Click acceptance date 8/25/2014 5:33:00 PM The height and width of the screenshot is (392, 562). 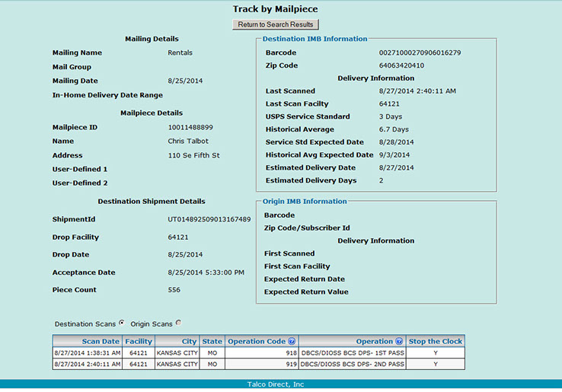click(206, 272)
